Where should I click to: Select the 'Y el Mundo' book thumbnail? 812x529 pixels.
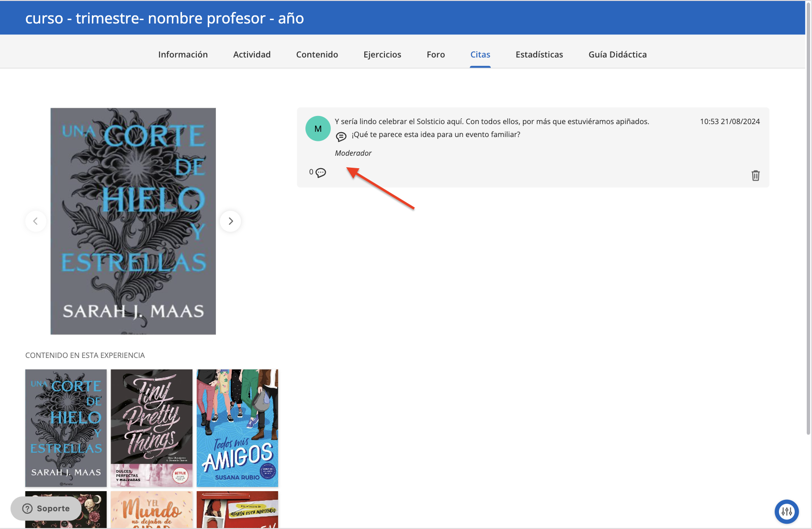152,509
